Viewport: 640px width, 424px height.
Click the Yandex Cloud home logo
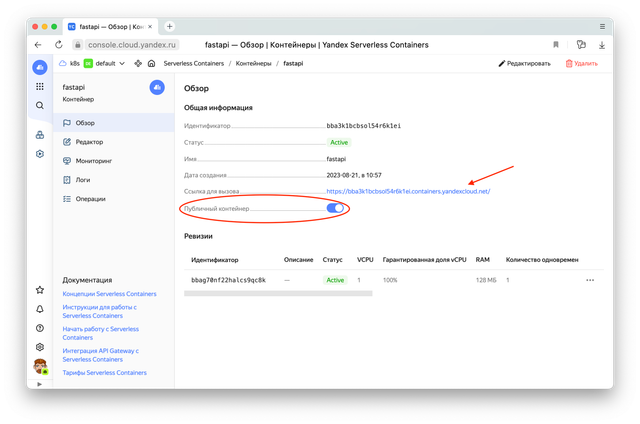tap(39, 66)
